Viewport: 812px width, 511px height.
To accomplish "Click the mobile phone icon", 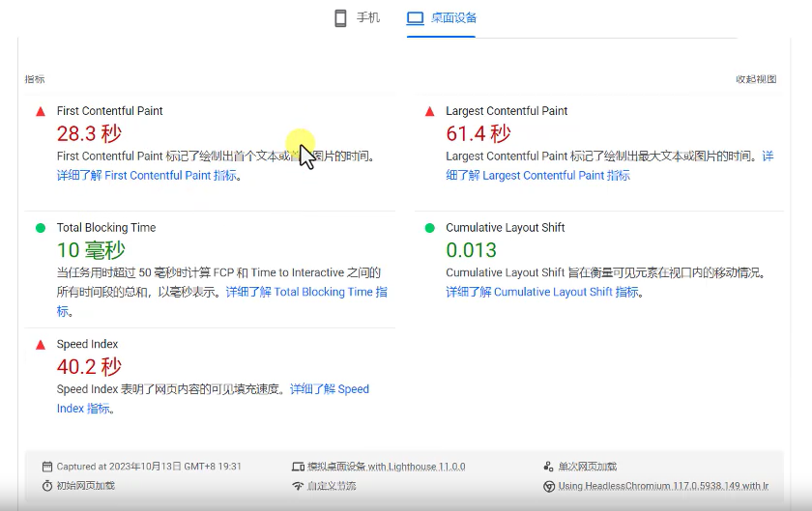I will 340,18.
